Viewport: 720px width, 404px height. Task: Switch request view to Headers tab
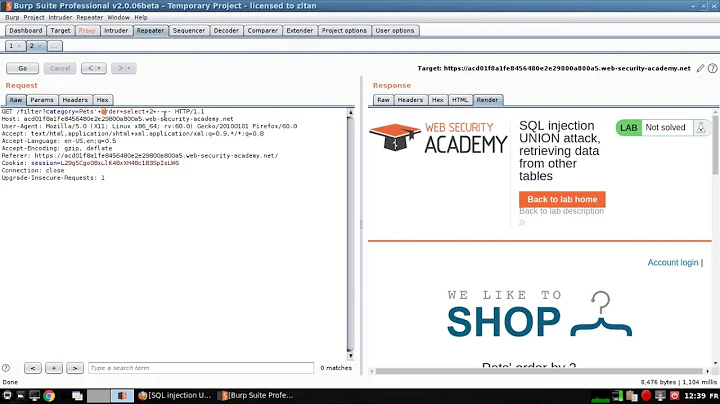[x=75, y=100]
